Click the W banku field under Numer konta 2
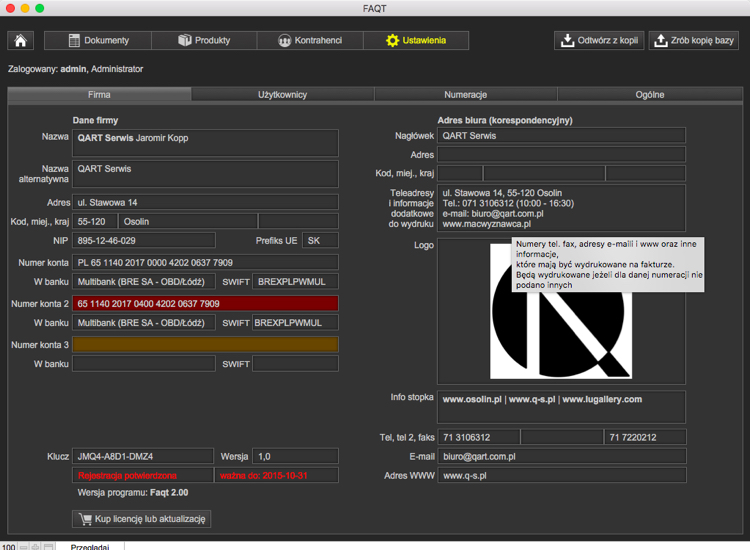 [x=143, y=323]
